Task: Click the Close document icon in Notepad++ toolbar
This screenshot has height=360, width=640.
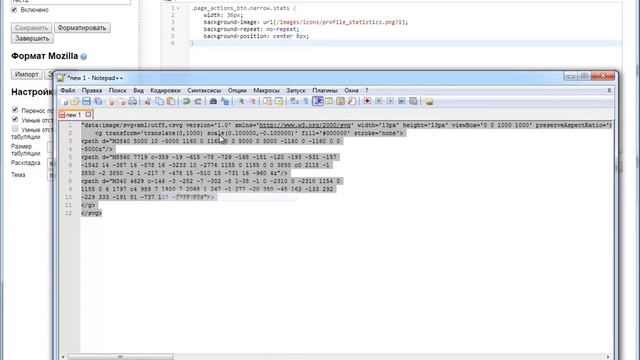Action: [111, 101]
